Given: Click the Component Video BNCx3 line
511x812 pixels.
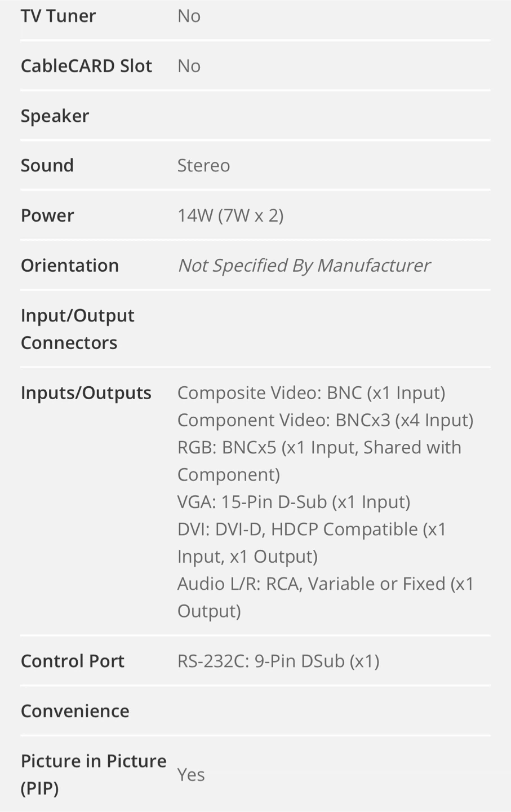Looking at the screenshot, I should coord(325,420).
